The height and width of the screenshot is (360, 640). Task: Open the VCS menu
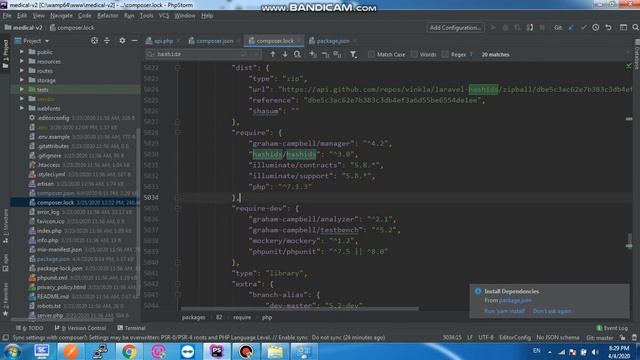tap(164, 16)
